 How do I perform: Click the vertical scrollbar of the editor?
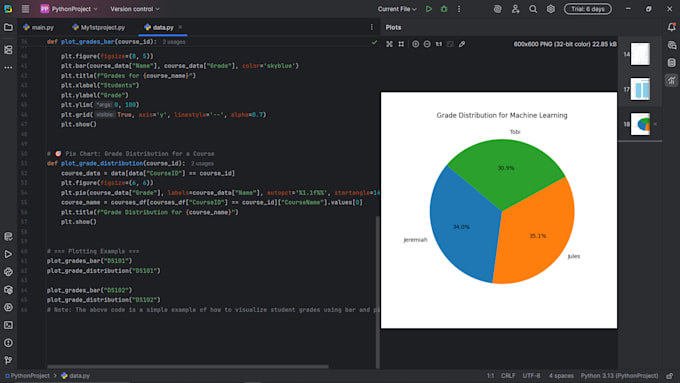[x=378, y=291]
